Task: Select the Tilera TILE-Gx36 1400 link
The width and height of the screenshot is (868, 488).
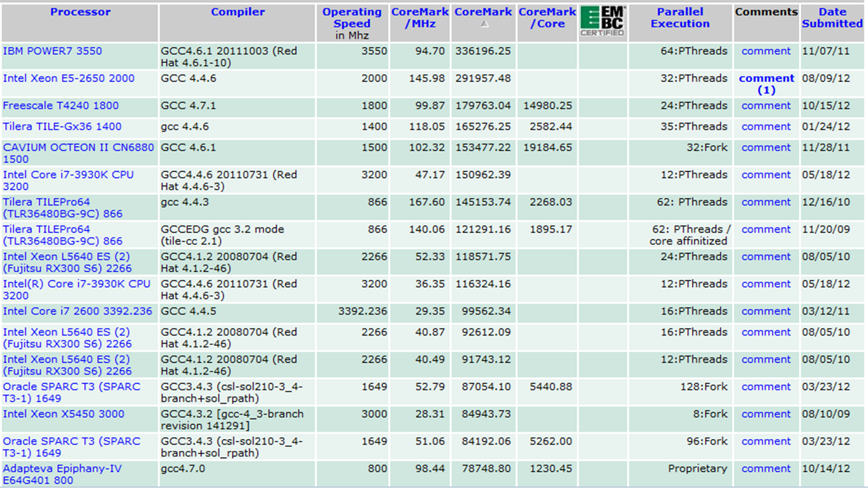Action: 62,127
